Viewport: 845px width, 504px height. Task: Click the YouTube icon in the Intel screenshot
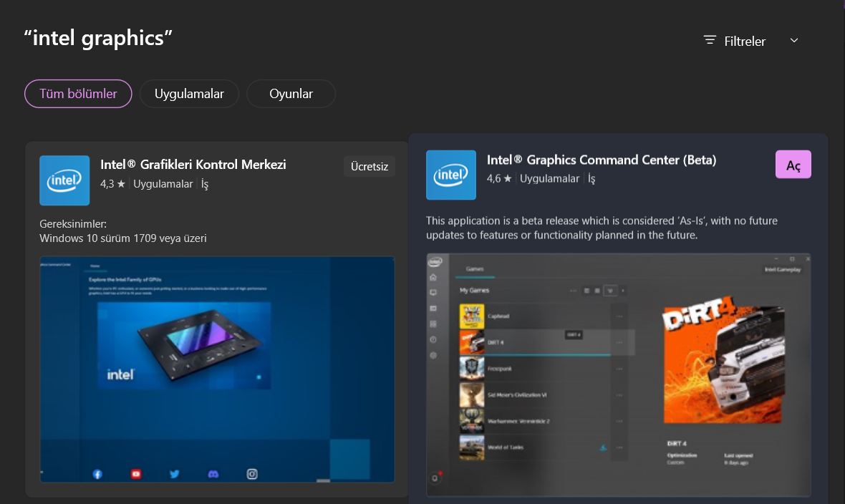[136, 475]
